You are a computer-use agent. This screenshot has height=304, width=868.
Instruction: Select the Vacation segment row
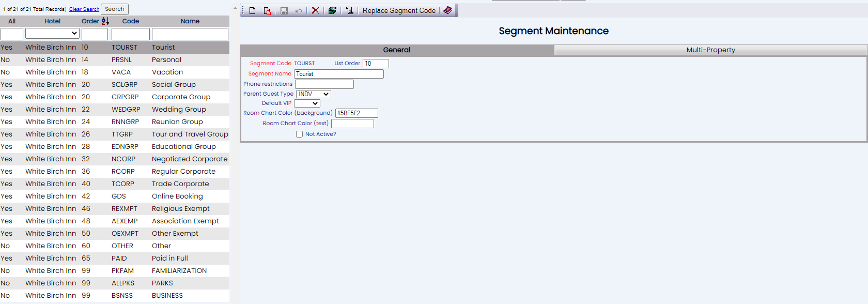pyautogui.click(x=115, y=72)
